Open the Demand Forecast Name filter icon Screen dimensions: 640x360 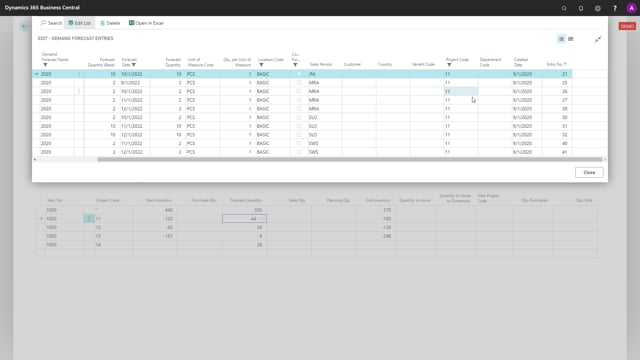[x=45, y=65]
